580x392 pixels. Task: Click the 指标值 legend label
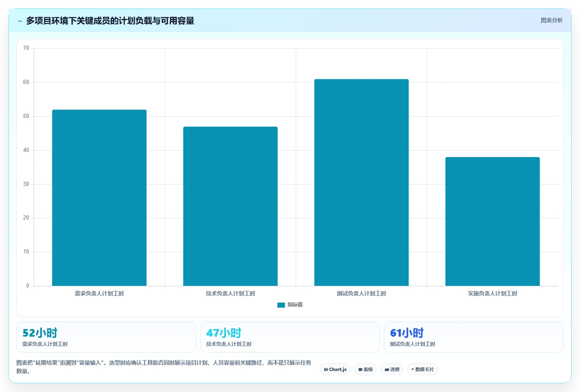click(x=295, y=305)
